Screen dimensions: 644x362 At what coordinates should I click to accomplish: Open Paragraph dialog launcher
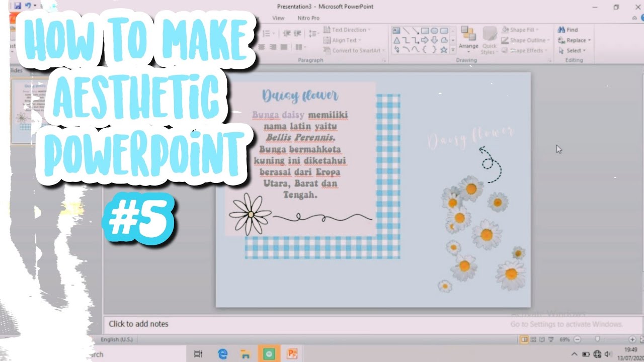384,60
